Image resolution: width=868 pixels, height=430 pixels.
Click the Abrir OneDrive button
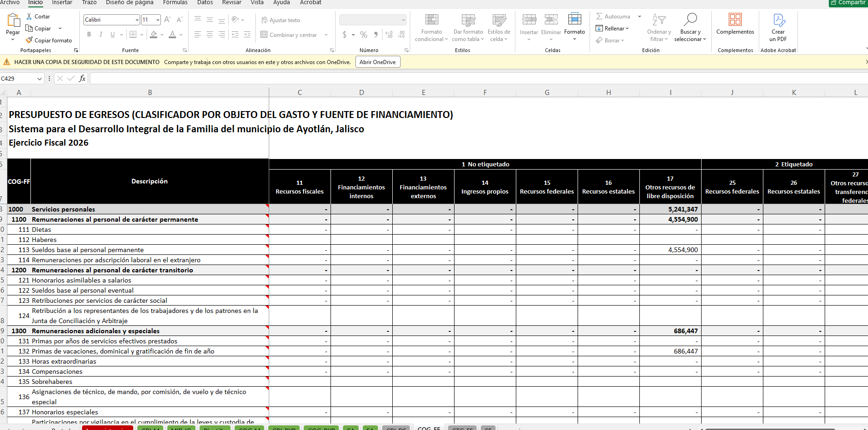coord(378,62)
